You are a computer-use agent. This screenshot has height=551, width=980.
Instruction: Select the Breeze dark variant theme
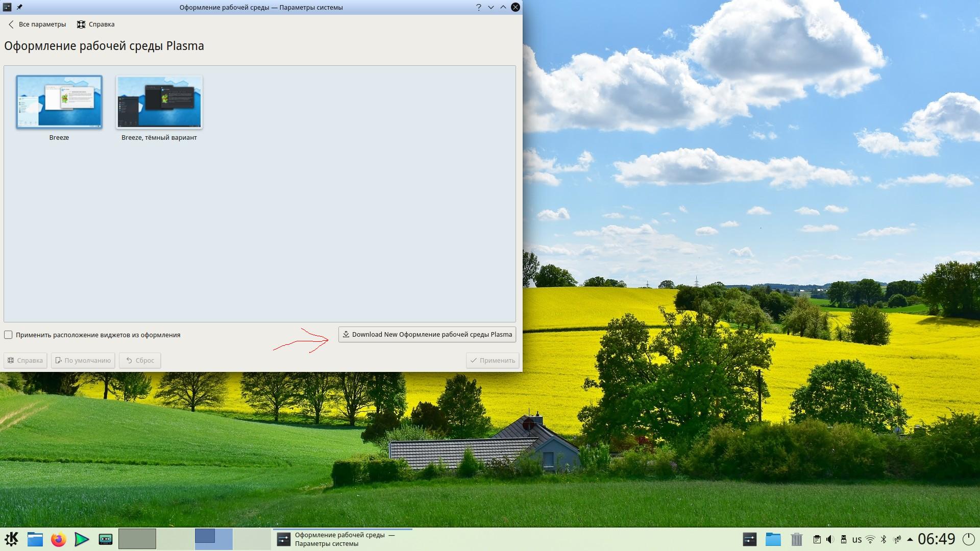coord(159,102)
